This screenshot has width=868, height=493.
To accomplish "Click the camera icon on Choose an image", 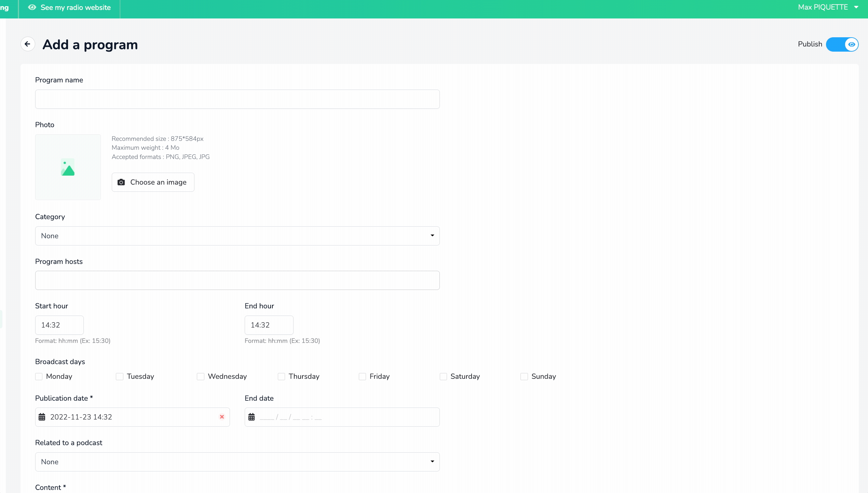I will click(121, 182).
